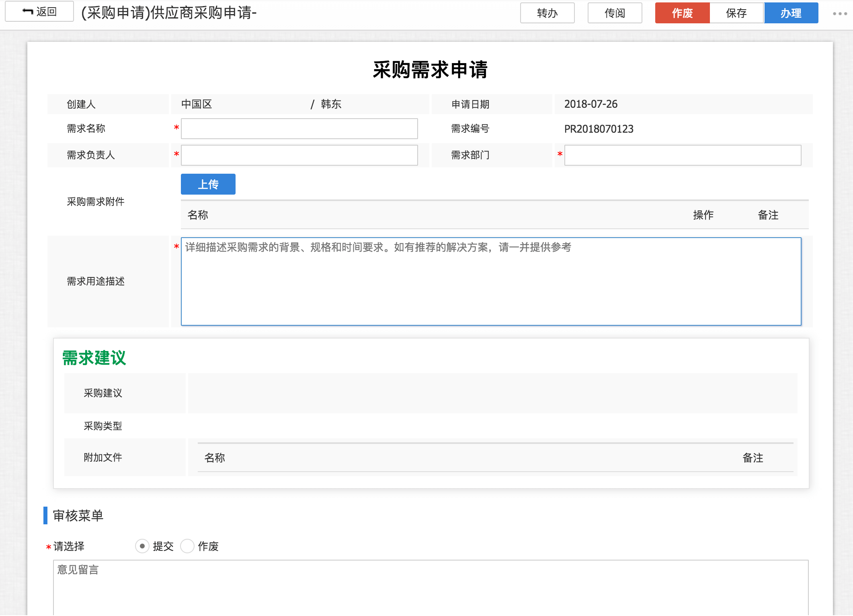Click the blue 上传 upload button
Screen dimensions: 853x616
click(x=208, y=184)
